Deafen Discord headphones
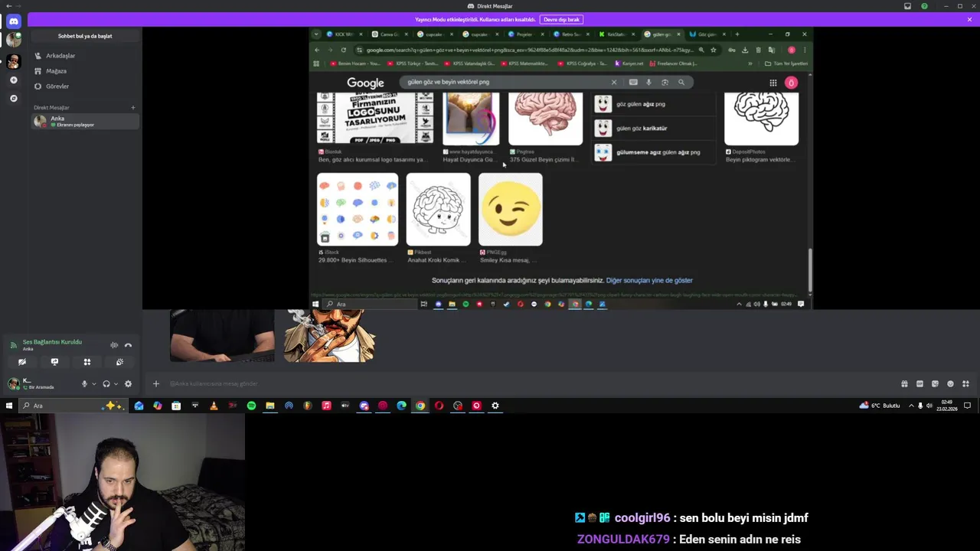 [106, 384]
